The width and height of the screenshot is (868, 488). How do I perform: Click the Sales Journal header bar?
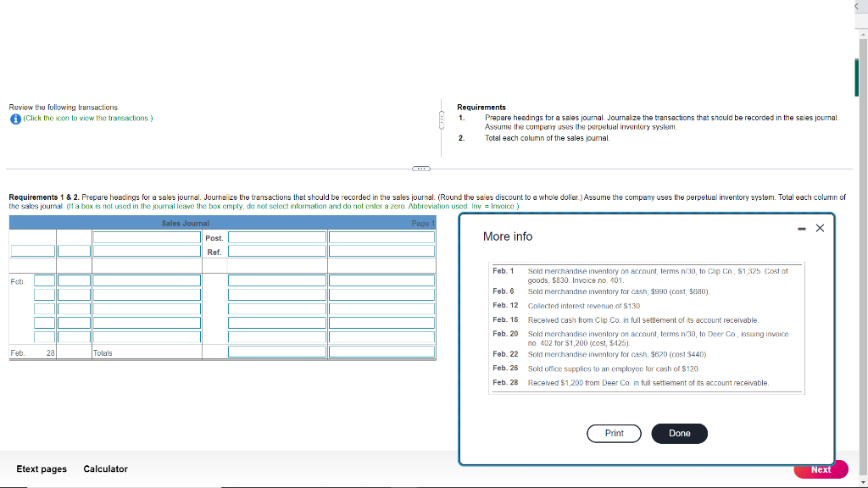184,223
